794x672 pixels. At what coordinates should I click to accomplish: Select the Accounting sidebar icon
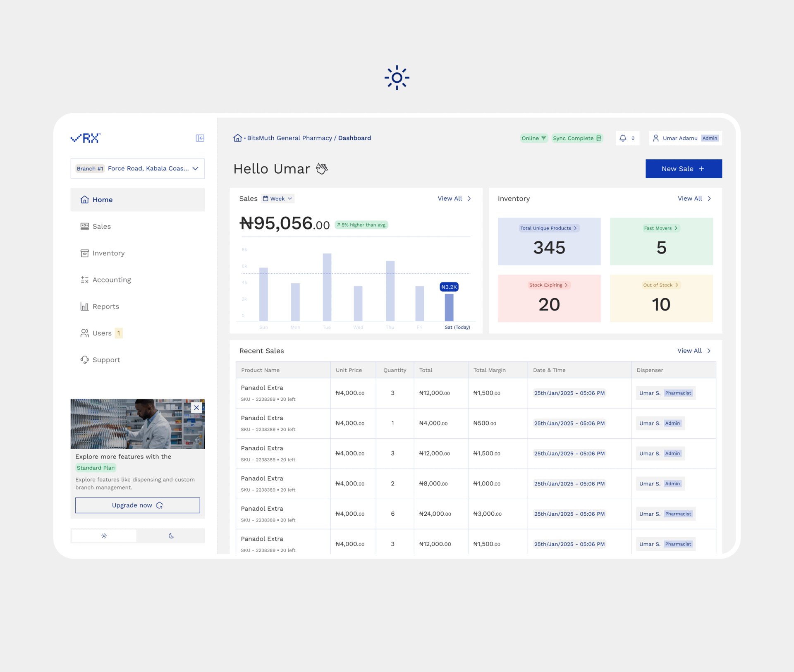click(84, 280)
